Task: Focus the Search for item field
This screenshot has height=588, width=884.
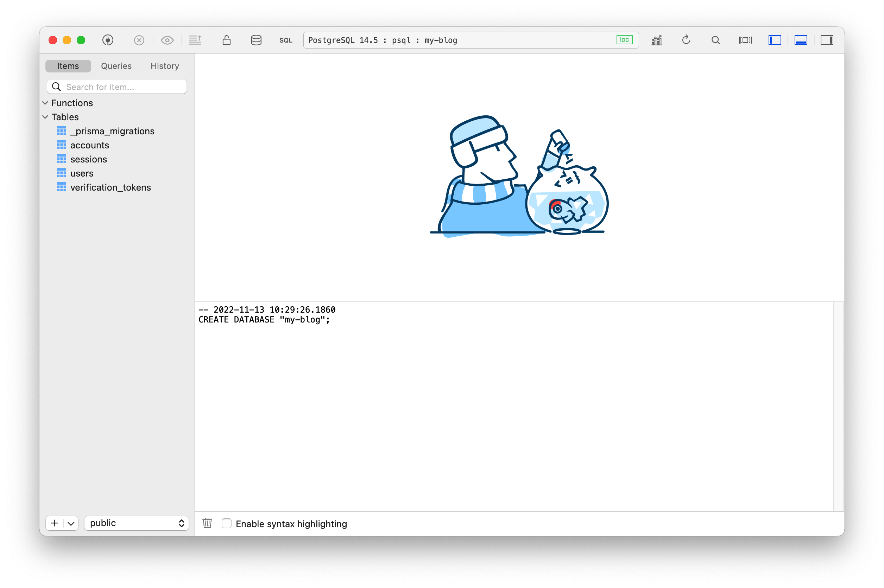Action: (117, 87)
